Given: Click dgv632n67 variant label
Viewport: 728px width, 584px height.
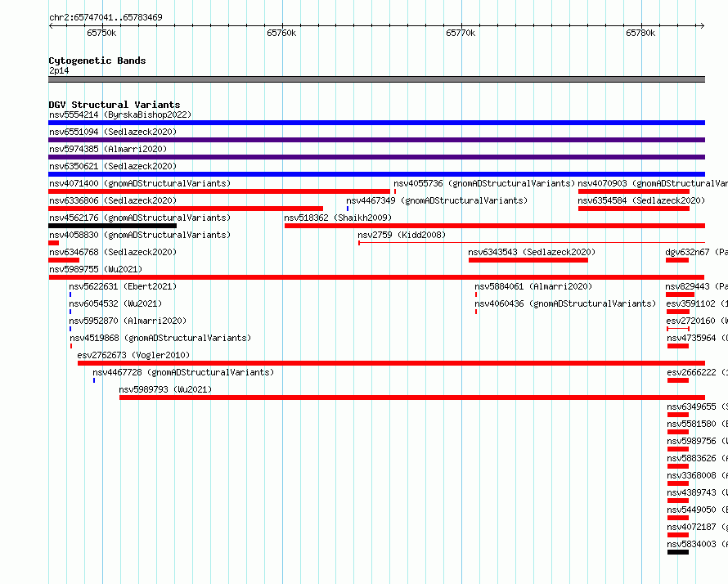Looking at the screenshot, I should pos(696,252).
